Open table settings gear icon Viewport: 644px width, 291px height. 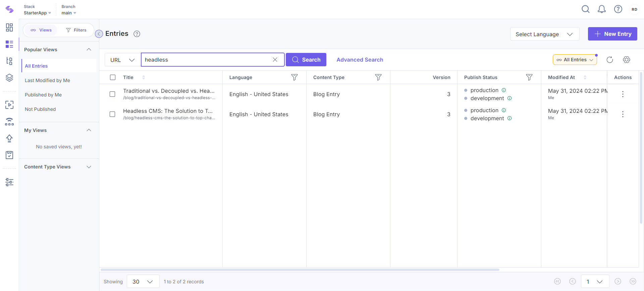[627, 60]
